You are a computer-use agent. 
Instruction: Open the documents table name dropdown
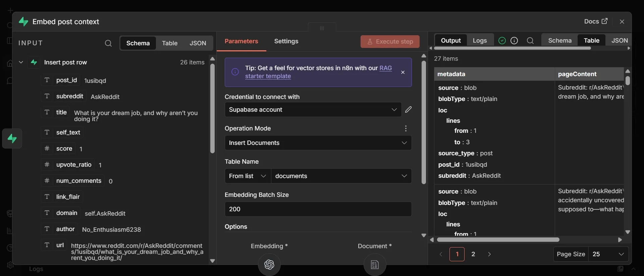pyautogui.click(x=341, y=176)
